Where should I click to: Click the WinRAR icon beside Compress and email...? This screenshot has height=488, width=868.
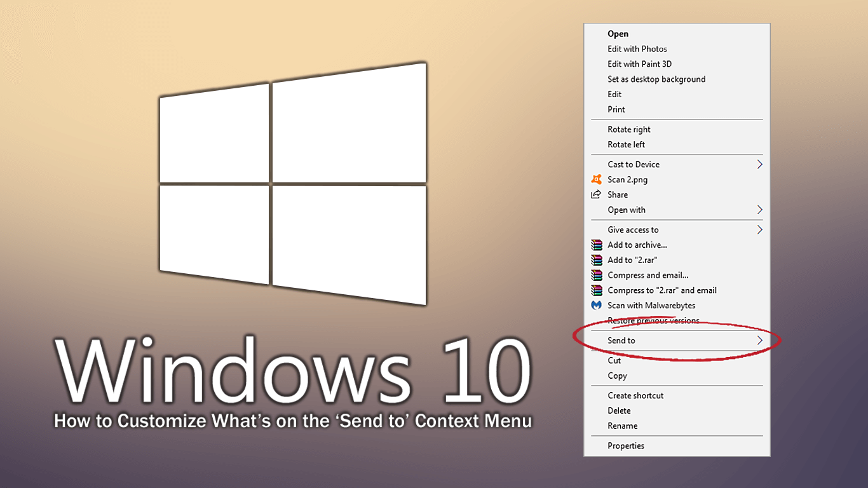click(596, 275)
